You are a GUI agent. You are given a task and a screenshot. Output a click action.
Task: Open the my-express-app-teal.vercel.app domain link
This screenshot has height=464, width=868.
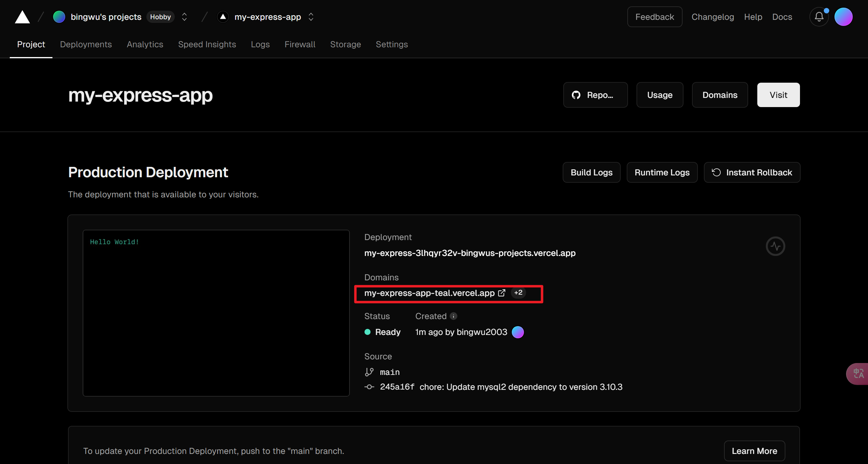[x=429, y=293]
